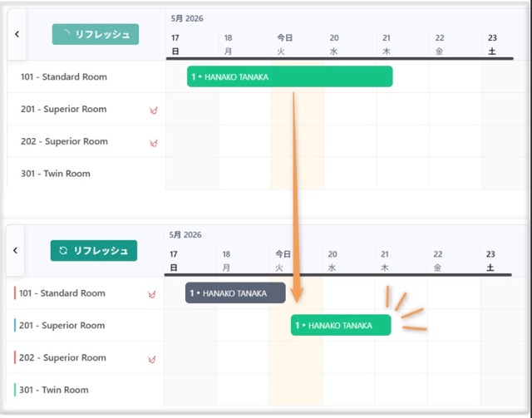
Task: Click date '20 水' header in lower calendar
Action: coord(332,261)
